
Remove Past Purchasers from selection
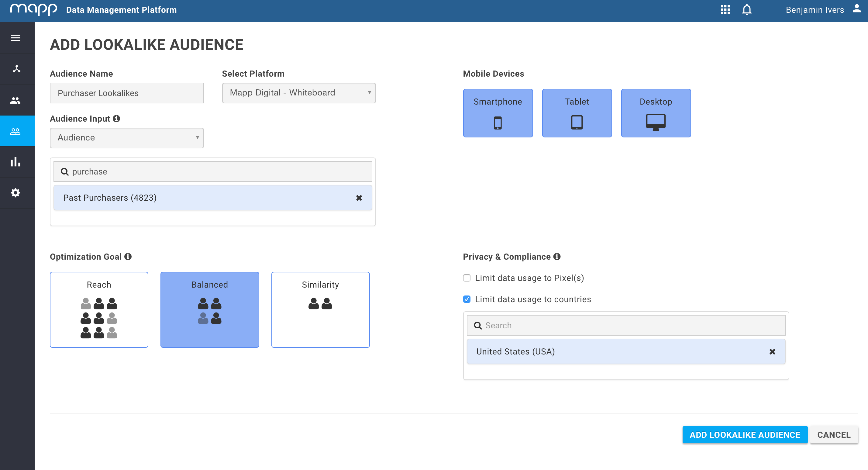point(359,198)
